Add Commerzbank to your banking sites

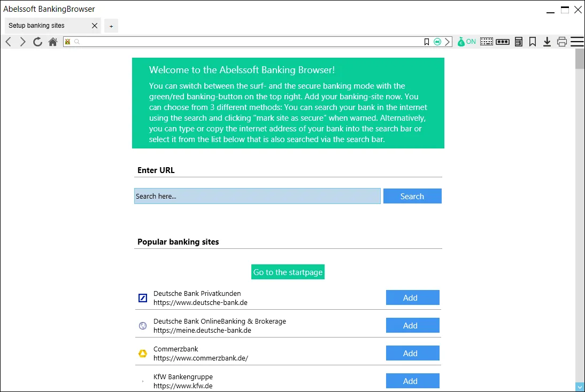[x=412, y=353]
